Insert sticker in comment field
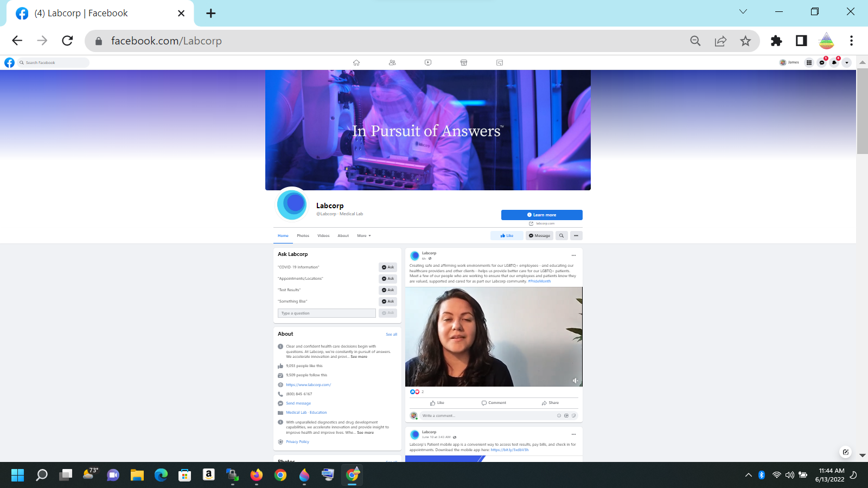 point(573,416)
